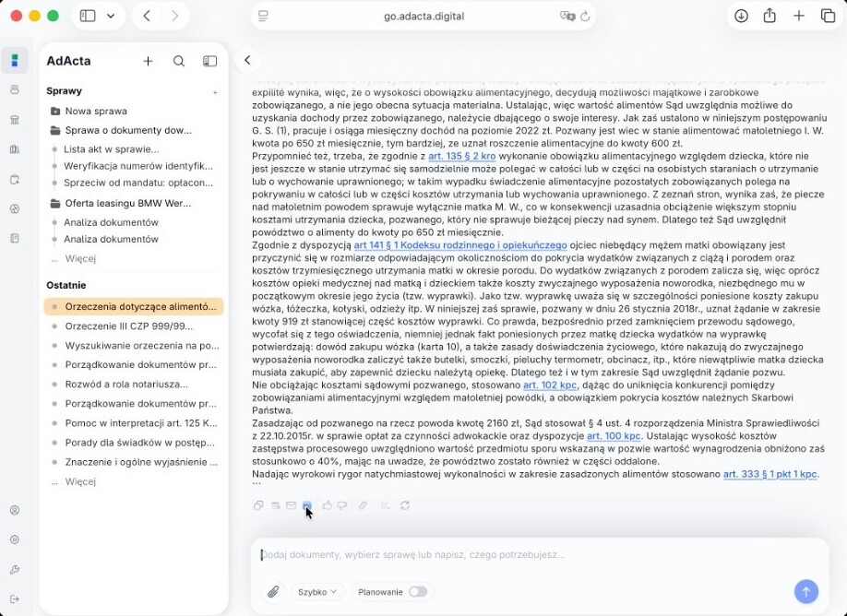This screenshot has width=847, height=616.
Task: Expand more chats via Więcej under Ostatnie
Action: [80, 481]
